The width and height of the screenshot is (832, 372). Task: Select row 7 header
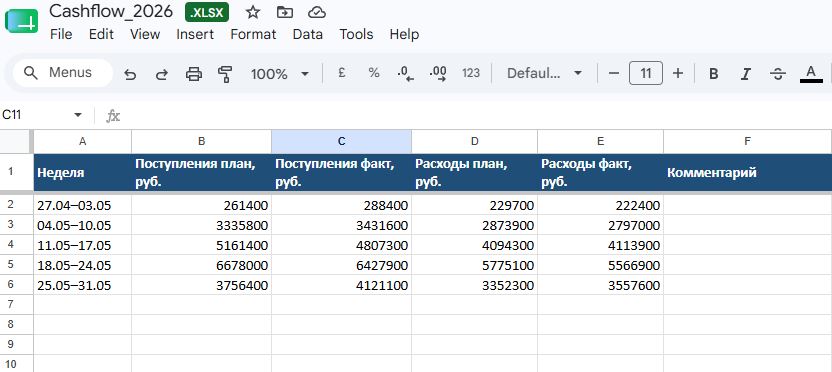[x=16, y=305]
